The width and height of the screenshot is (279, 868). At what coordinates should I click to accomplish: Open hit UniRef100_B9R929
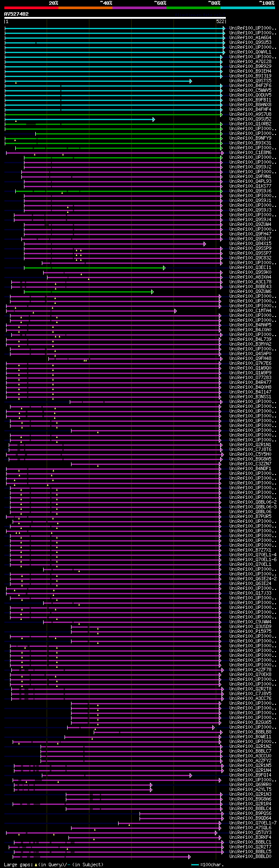250,66
